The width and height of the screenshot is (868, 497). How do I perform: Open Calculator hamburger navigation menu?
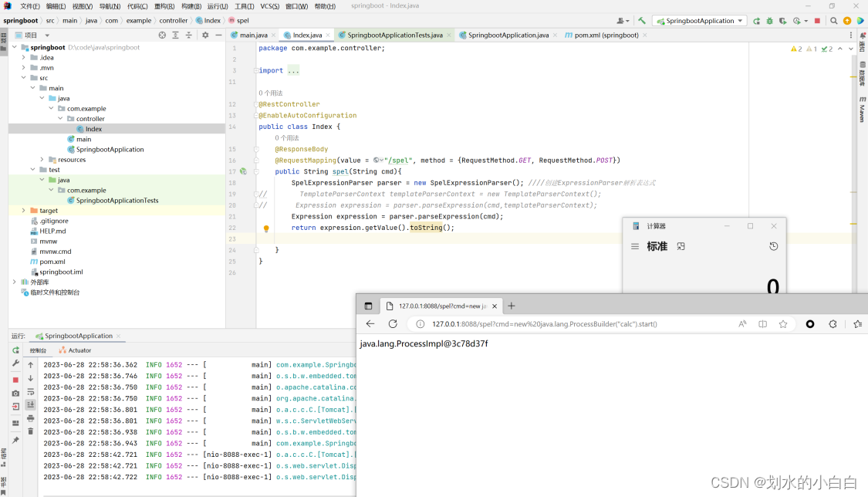635,246
